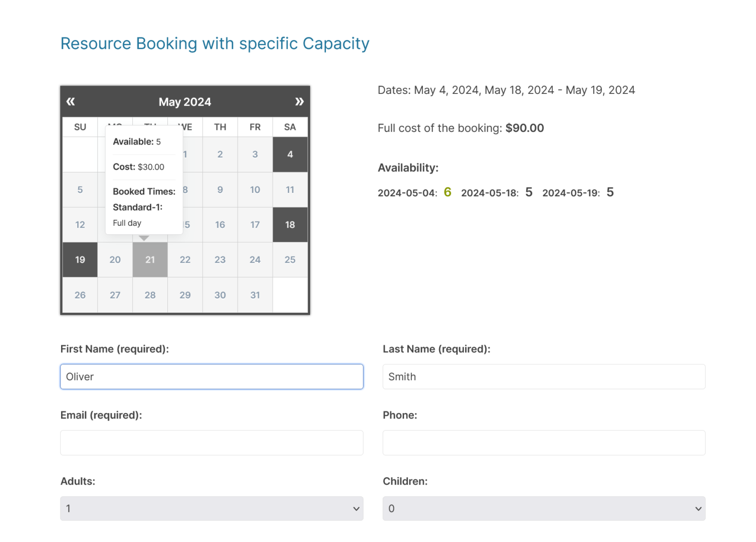
Task: Click May 31 on the calendar
Action: point(255,295)
